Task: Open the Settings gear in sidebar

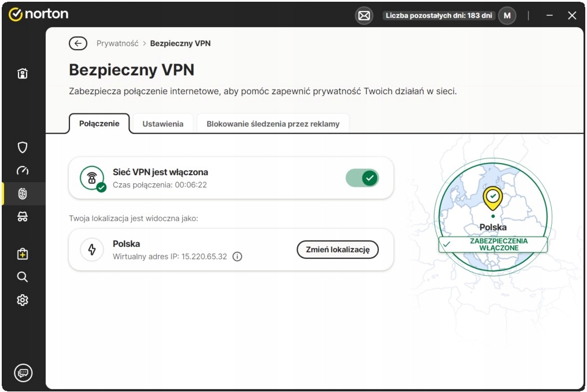Action: [x=23, y=300]
